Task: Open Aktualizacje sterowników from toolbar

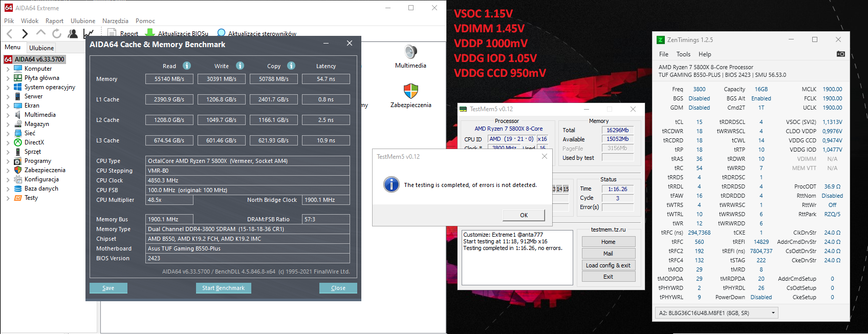Action: (x=257, y=34)
